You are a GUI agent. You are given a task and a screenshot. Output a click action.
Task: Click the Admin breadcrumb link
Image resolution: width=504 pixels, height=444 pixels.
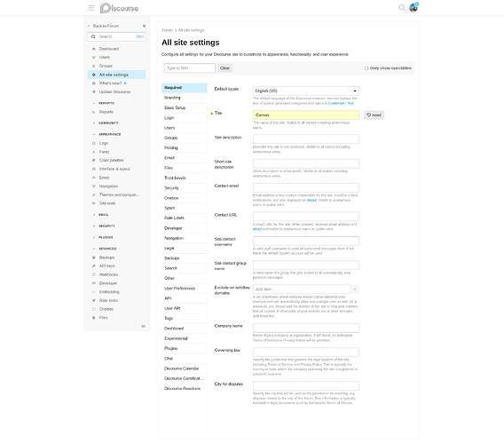167,30
